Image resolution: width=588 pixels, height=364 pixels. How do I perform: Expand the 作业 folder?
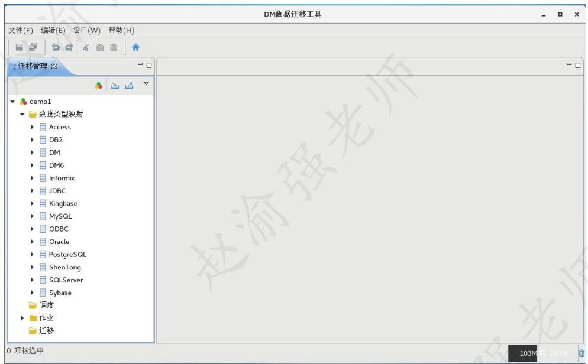pos(22,318)
